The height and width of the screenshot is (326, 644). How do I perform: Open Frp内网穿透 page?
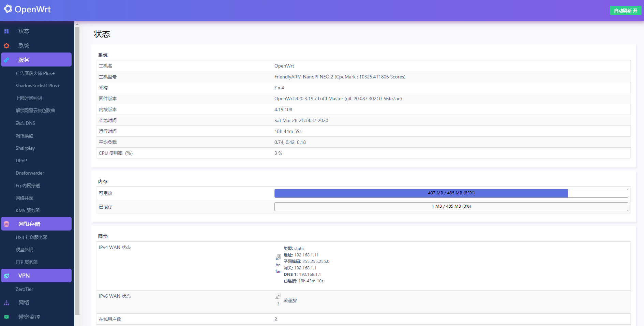28,186
